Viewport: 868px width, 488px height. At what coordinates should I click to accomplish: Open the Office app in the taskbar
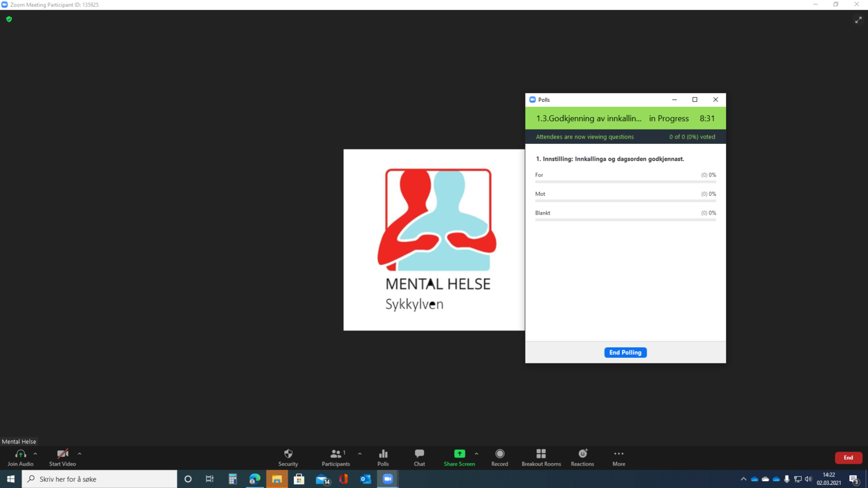coord(343,479)
